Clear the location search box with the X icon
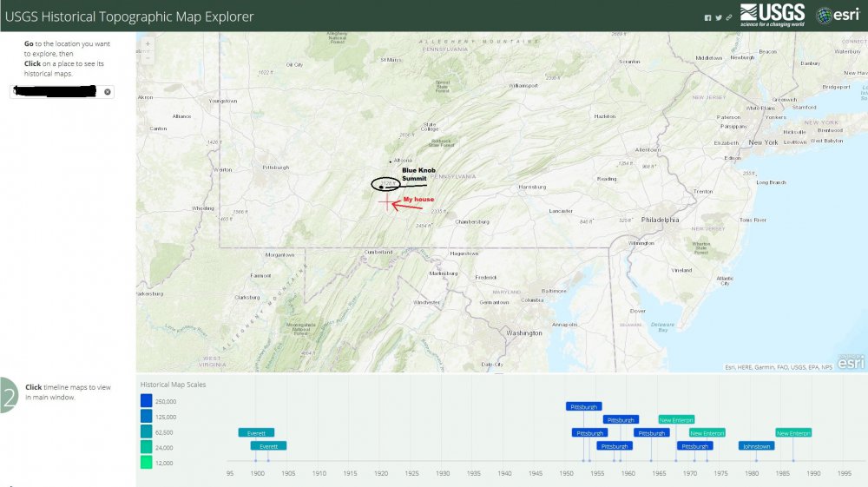The image size is (868, 487). coord(108,91)
